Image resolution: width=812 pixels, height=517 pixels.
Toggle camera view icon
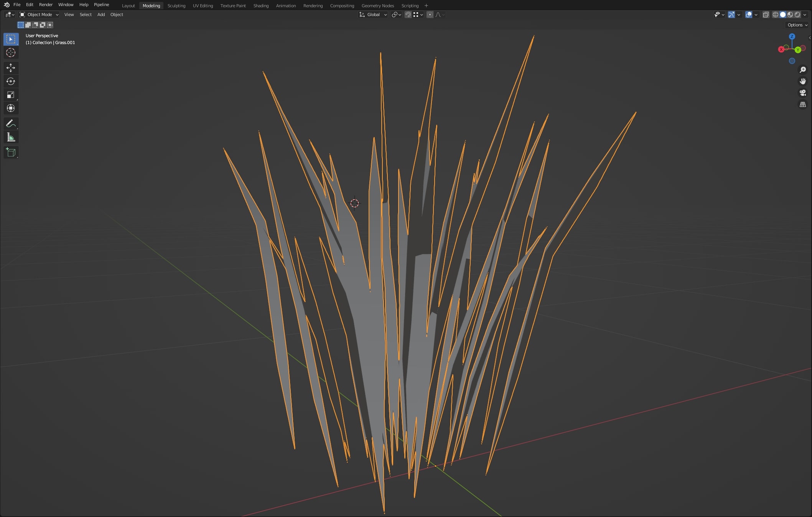(x=802, y=93)
